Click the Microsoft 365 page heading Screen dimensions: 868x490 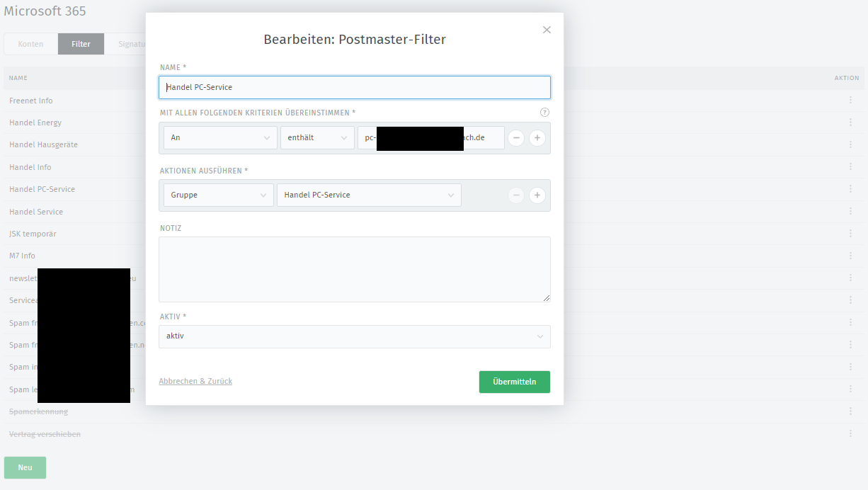pos(45,11)
